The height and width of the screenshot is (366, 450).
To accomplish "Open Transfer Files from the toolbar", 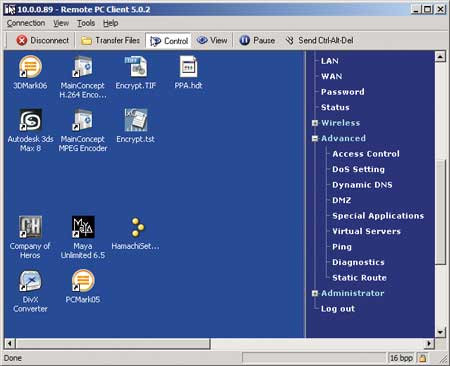I will click(111, 41).
